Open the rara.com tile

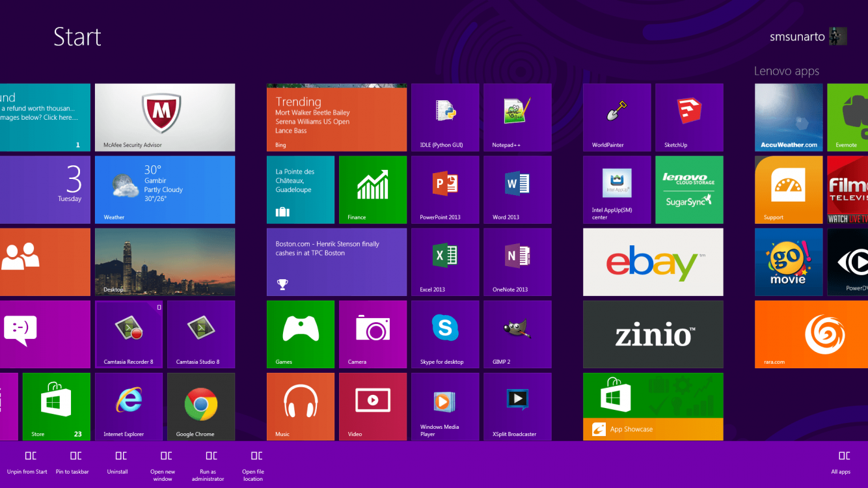(x=811, y=334)
